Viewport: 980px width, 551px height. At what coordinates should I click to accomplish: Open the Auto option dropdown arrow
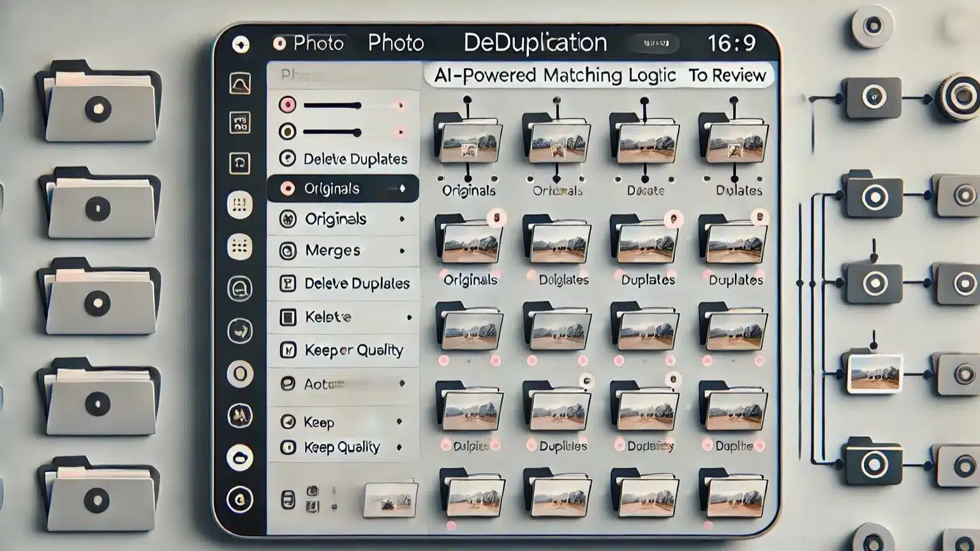point(403,382)
